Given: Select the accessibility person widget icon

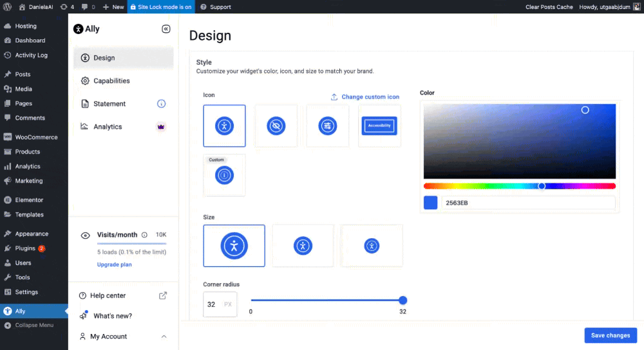Looking at the screenshot, I should pyautogui.click(x=224, y=126).
